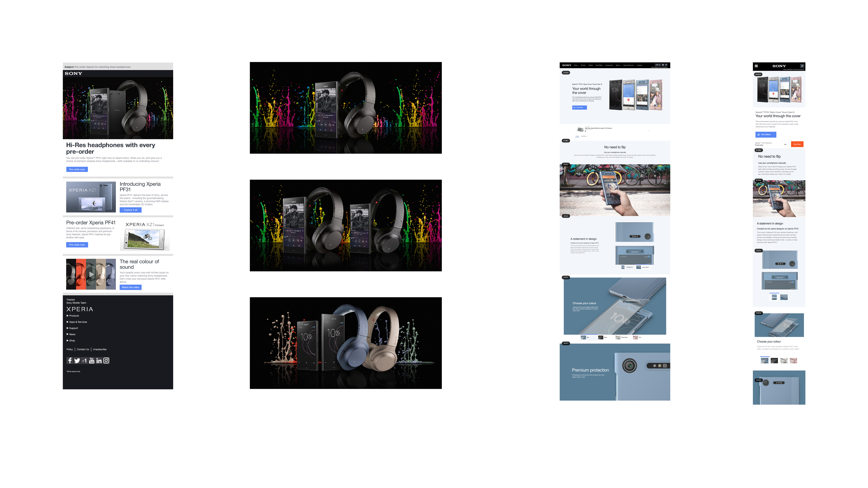Click the Sony logo in the desktop navigation bar
Screen dimensions: 868x488
(567, 65)
